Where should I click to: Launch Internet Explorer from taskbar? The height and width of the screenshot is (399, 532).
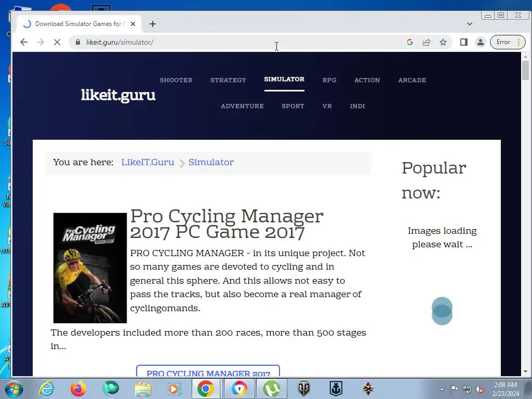click(x=46, y=389)
